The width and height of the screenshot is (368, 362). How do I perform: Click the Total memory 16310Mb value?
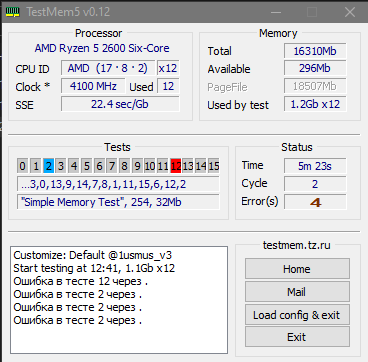[315, 51]
